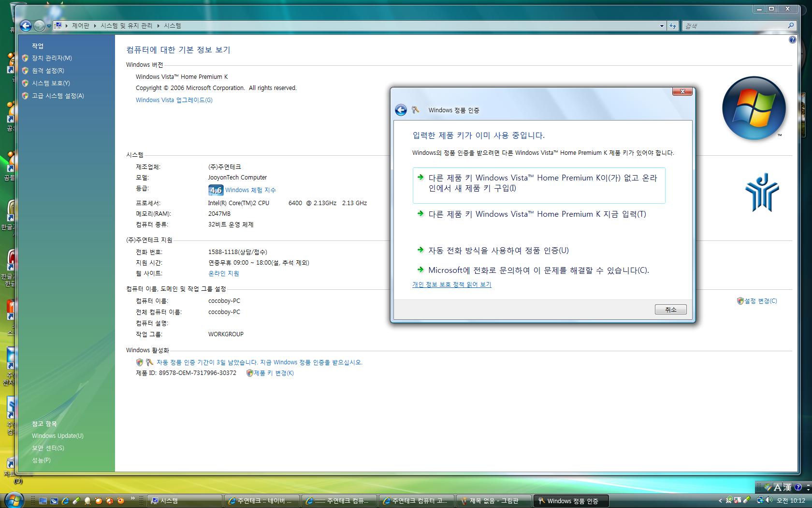Switch to 제목 없음 - 그림판 taskbar button
The image size is (812, 508).
point(493,501)
